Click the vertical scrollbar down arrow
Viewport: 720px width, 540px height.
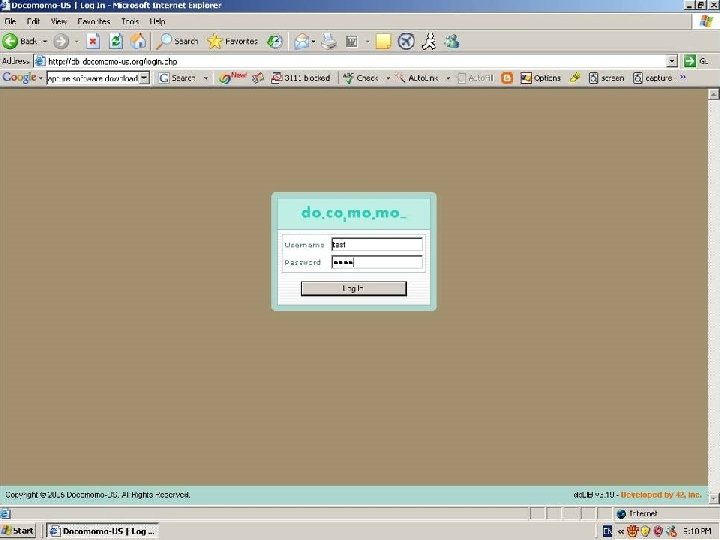coord(713,498)
